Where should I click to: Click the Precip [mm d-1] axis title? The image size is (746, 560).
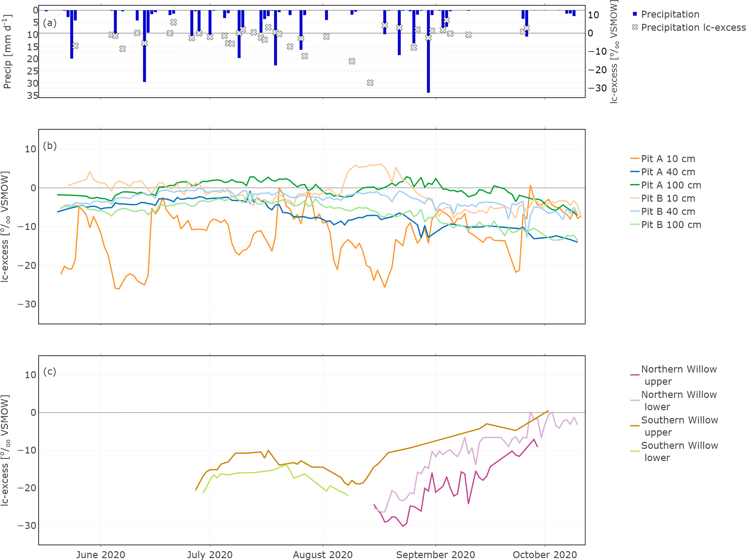(7, 51)
